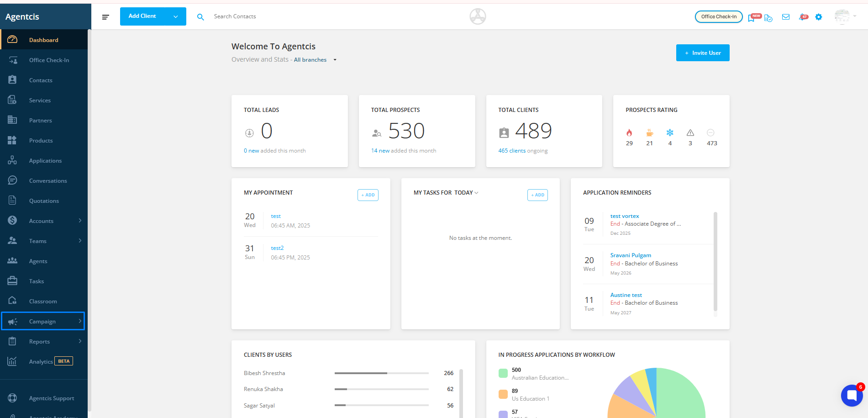Open the Dashboard sidebar item

coord(44,40)
